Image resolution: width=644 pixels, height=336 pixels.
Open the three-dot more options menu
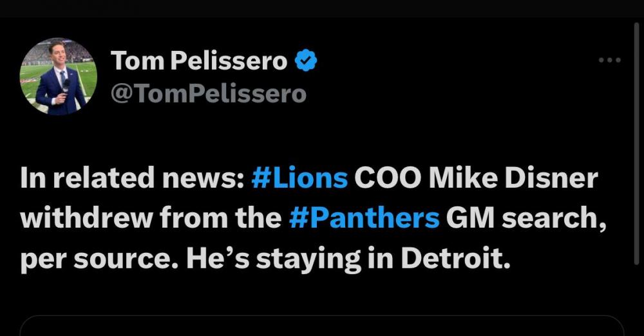pyautogui.click(x=609, y=61)
